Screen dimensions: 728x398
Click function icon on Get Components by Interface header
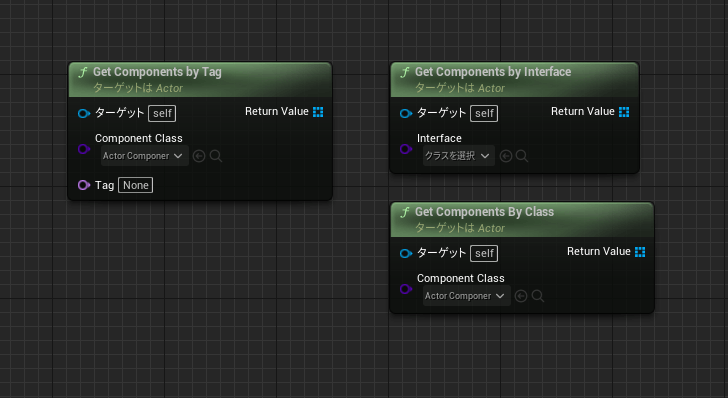(x=404, y=72)
